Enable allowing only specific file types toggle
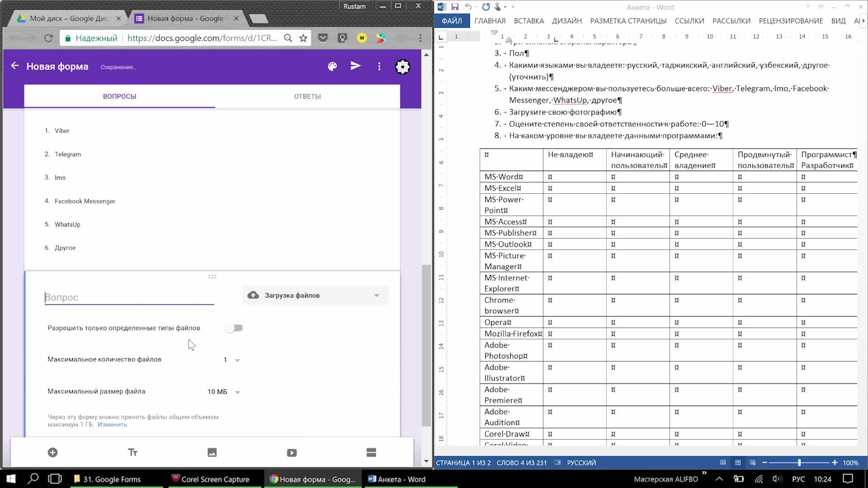 pyautogui.click(x=234, y=328)
